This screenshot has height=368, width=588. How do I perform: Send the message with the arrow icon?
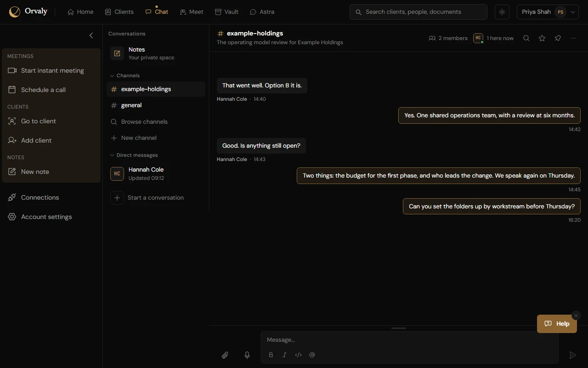click(x=572, y=355)
